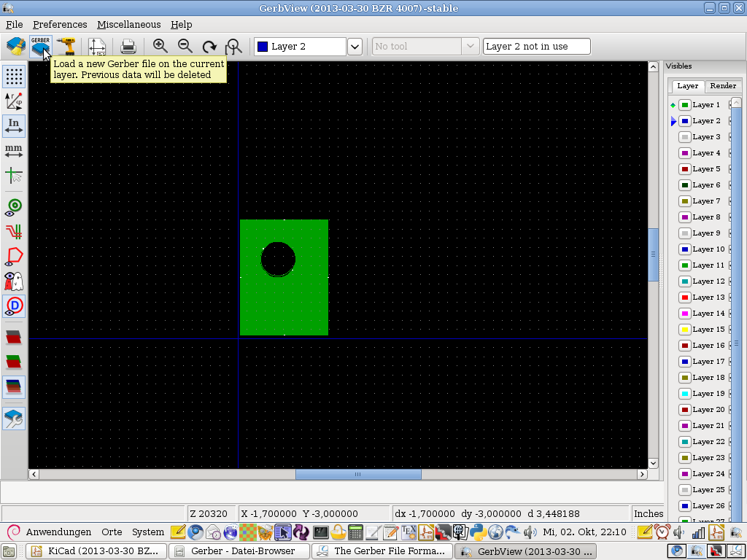This screenshot has height=560, width=747.
Task: Switch units to millimeters with mm button
Action: click(x=14, y=151)
